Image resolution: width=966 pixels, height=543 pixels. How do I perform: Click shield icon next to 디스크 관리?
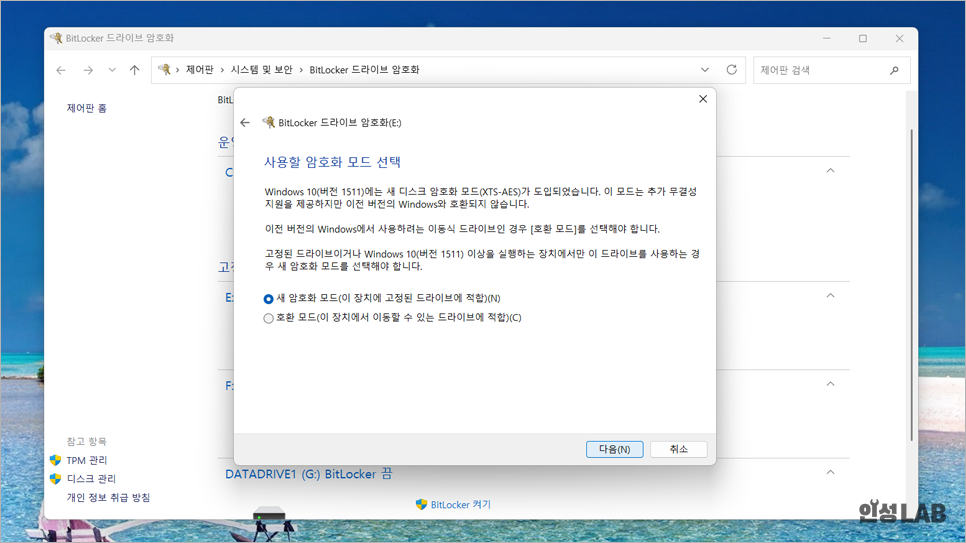pos(55,479)
